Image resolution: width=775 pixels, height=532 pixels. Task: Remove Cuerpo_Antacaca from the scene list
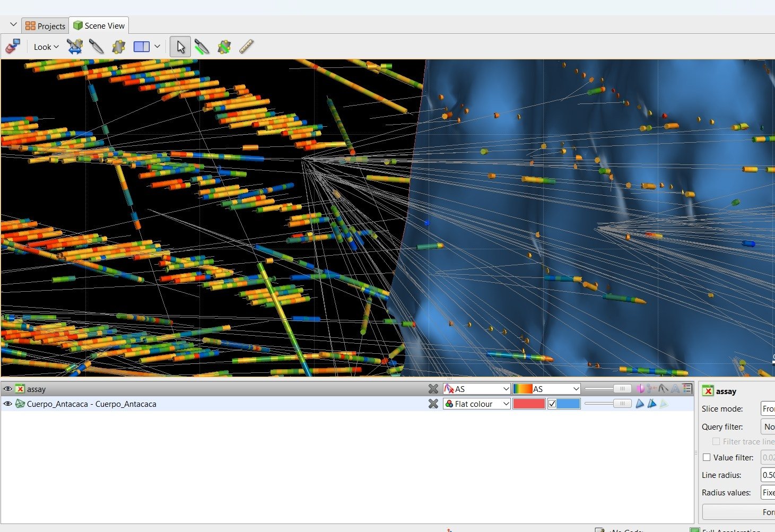[433, 404]
